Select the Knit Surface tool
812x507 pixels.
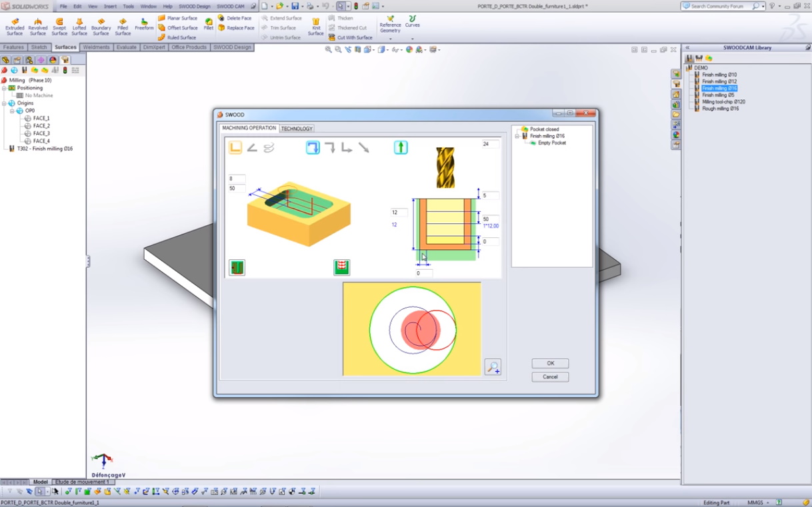315,27
